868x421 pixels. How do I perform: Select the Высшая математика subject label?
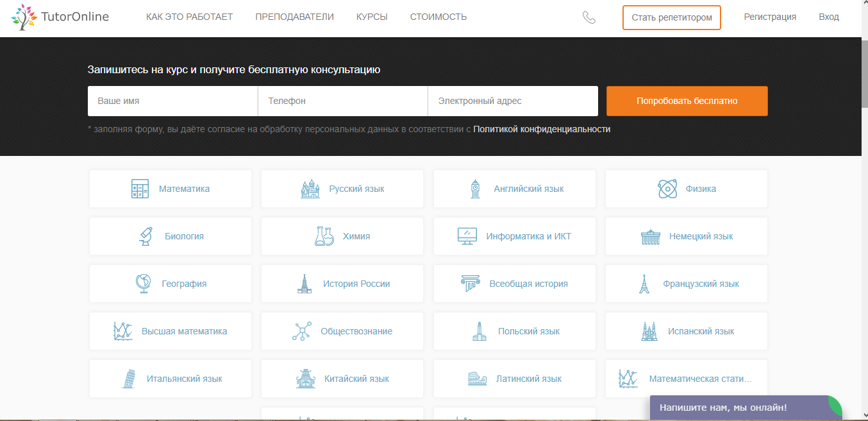185,331
